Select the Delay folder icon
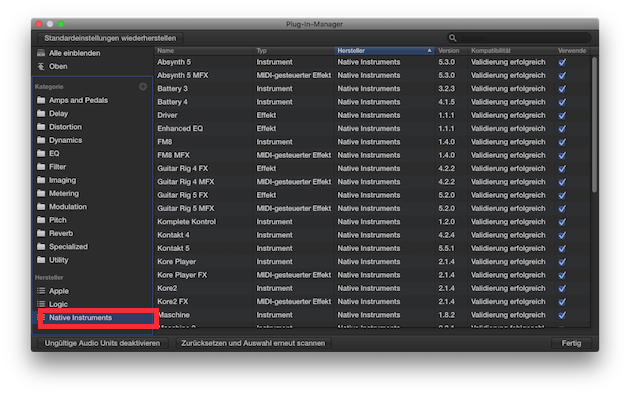This screenshot has height=396, width=630. coord(41,113)
